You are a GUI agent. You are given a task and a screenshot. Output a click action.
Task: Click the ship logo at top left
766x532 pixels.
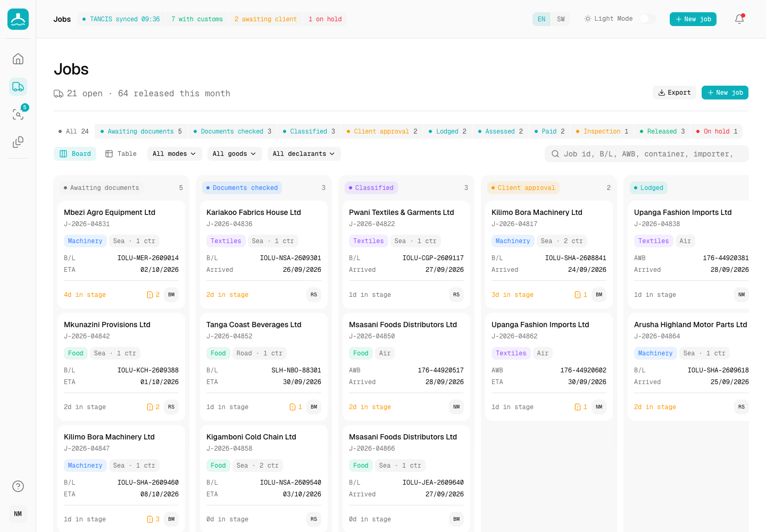click(18, 19)
